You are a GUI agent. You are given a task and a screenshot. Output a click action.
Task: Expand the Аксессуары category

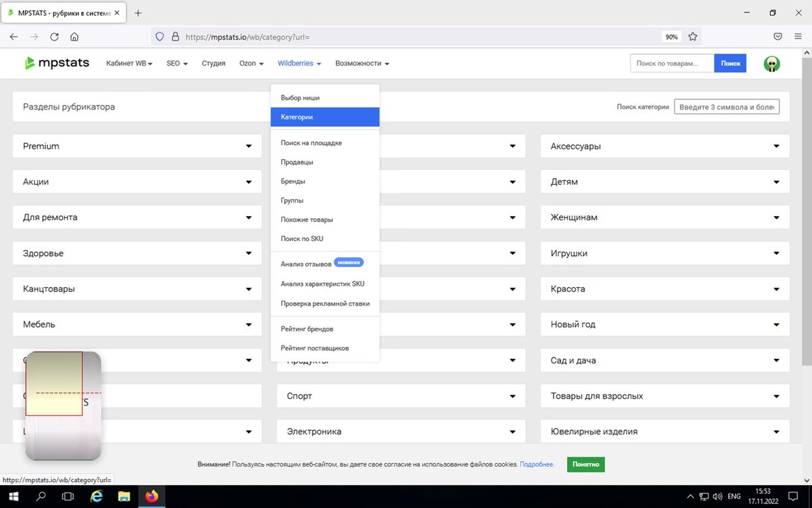pyautogui.click(x=664, y=146)
